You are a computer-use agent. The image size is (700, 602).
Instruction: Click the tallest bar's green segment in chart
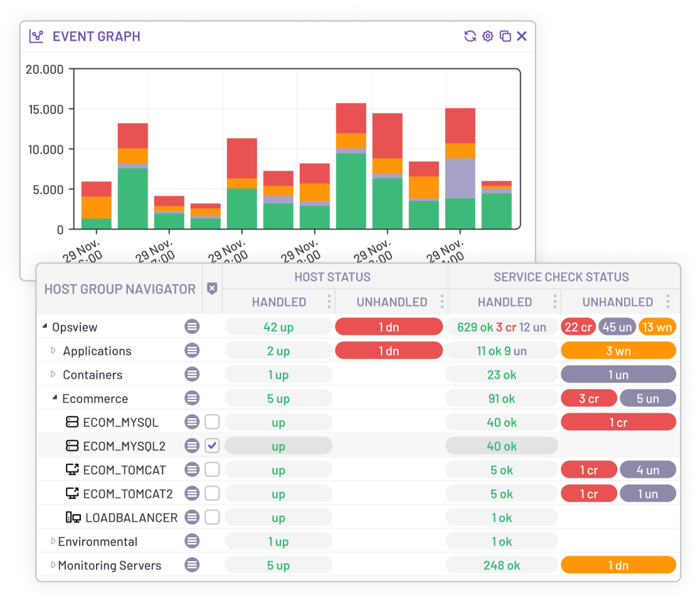351,191
